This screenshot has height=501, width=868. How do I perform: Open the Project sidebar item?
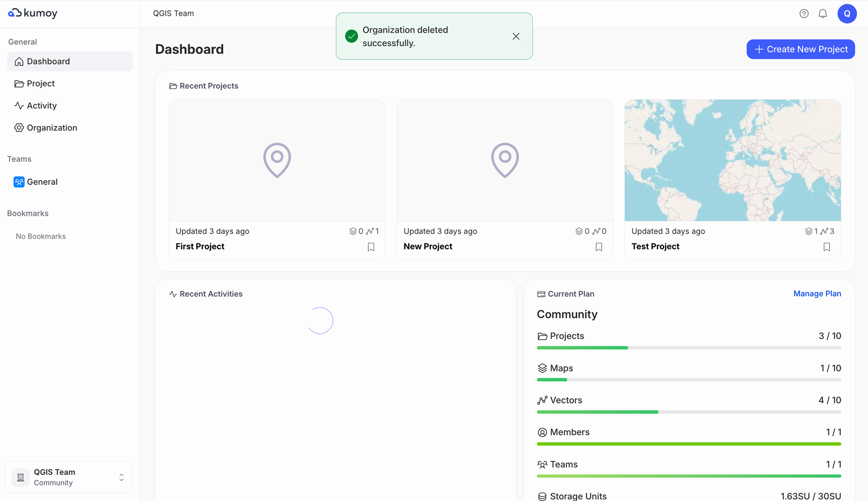click(41, 84)
